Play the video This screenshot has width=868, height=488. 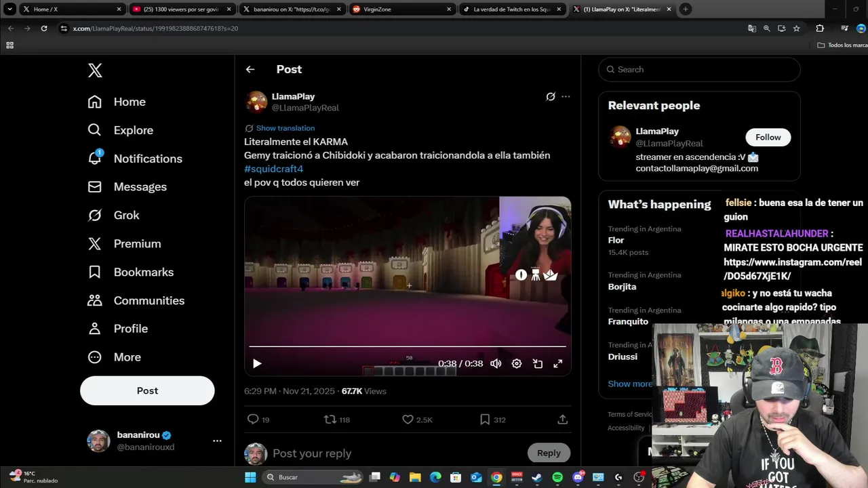pos(257,364)
